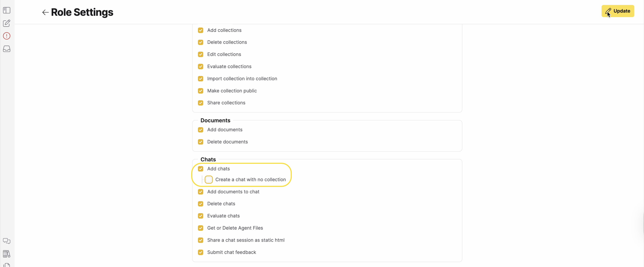The width and height of the screenshot is (644, 267).
Task: Toggle Submit chat feedback permission
Action: 201,252
